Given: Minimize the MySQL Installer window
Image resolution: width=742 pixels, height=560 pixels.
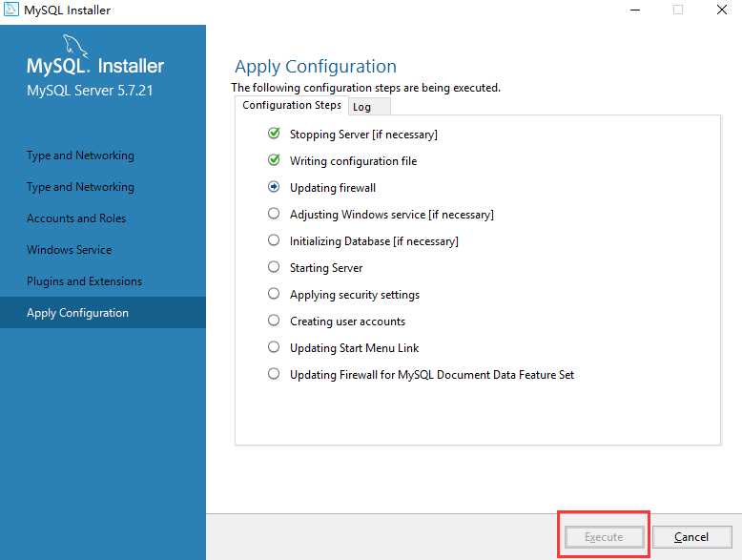Looking at the screenshot, I should pyautogui.click(x=635, y=10).
